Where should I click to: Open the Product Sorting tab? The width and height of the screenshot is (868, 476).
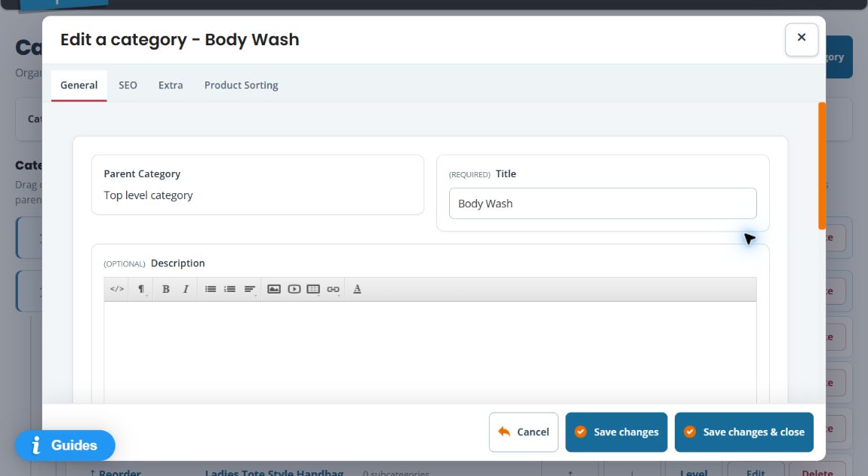(242, 85)
